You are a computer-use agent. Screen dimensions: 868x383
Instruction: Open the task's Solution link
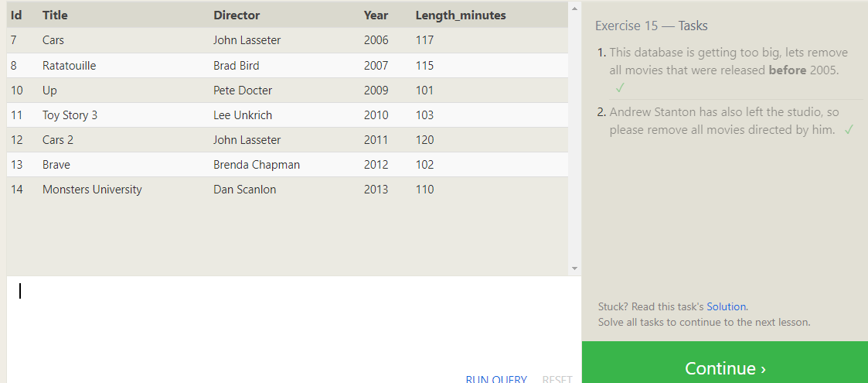click(x=727, y=306)
